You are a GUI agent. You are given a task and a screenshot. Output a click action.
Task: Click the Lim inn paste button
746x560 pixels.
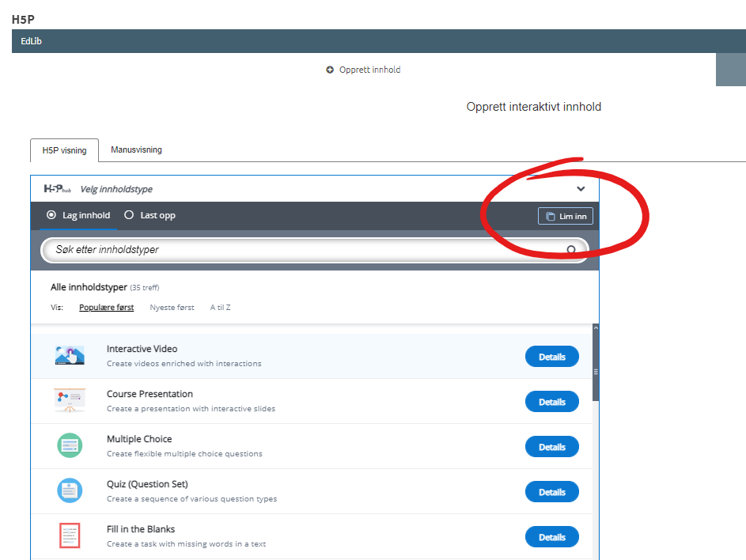coord(566,216)
